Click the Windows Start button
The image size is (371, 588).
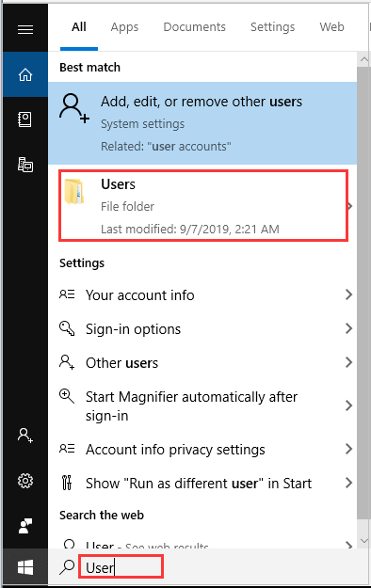25,567
